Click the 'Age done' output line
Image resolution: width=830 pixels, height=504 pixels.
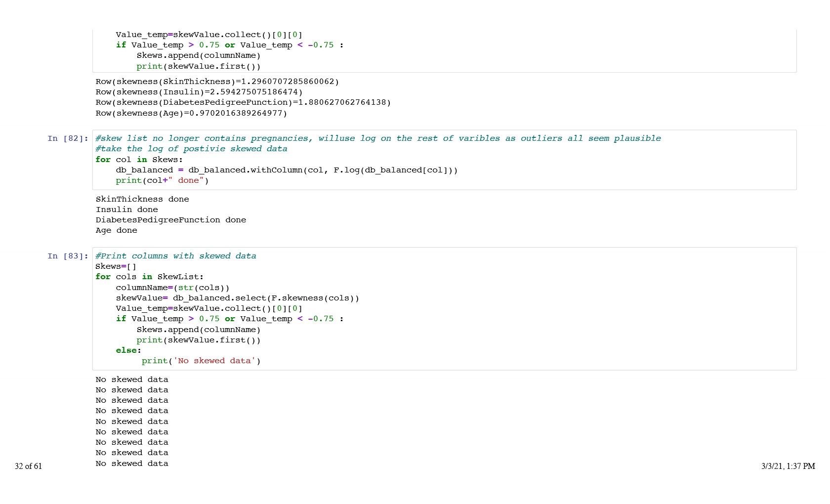[116, 230]
